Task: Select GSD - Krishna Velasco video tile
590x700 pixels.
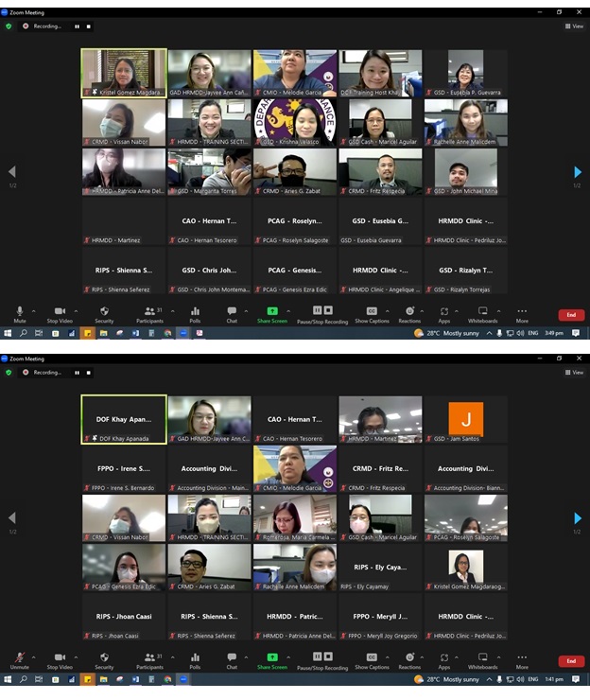Action: click(295, 122)
